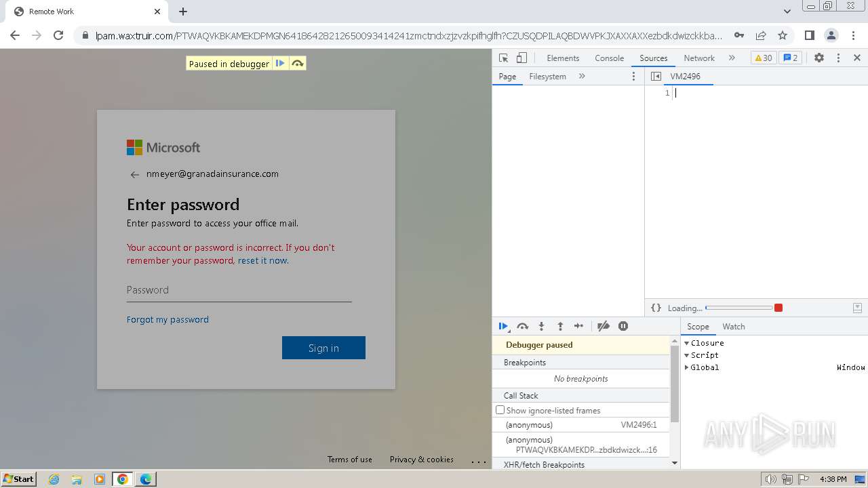Show more navigator tabs chevron
The image size is (868, 488).
point(582,77)
